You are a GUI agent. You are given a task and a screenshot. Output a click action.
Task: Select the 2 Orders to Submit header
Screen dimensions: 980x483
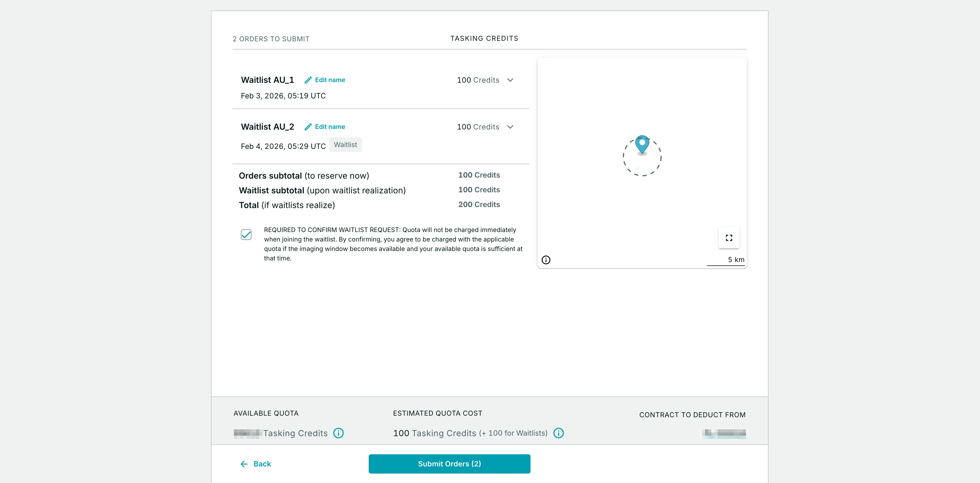point(271,38)
